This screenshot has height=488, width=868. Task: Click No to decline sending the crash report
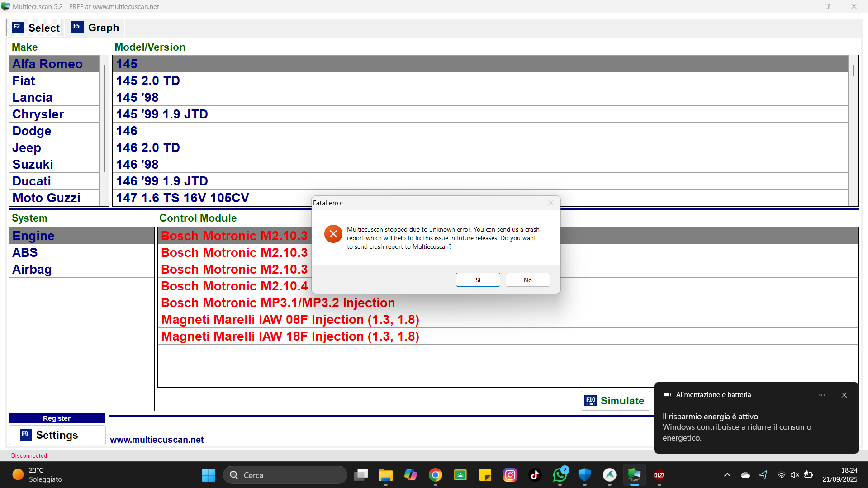pyautogui.click(x=527, y=280)
